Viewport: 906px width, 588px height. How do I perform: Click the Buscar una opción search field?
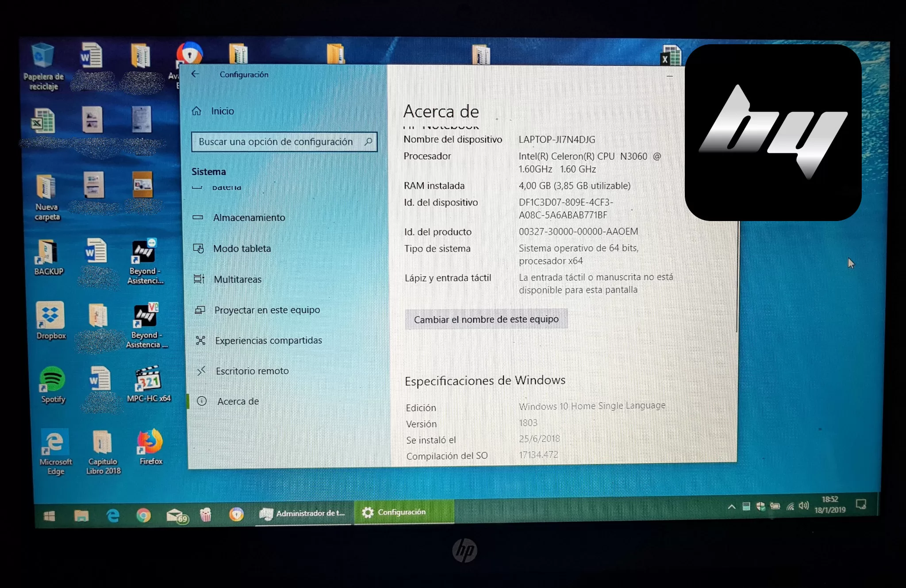[x=275, y=142]
